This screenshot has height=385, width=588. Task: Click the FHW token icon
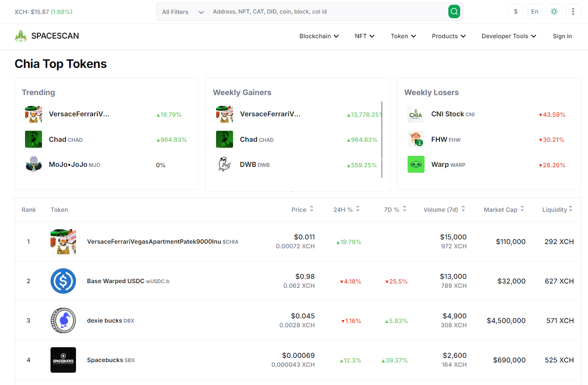pyautogui.click(x=416, y=139)
